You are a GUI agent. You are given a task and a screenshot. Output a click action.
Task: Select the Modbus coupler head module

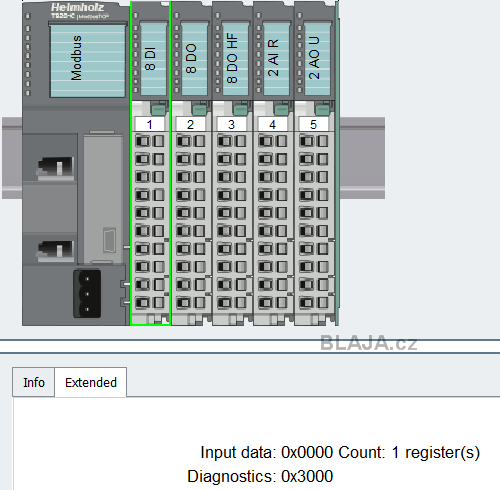76,163
